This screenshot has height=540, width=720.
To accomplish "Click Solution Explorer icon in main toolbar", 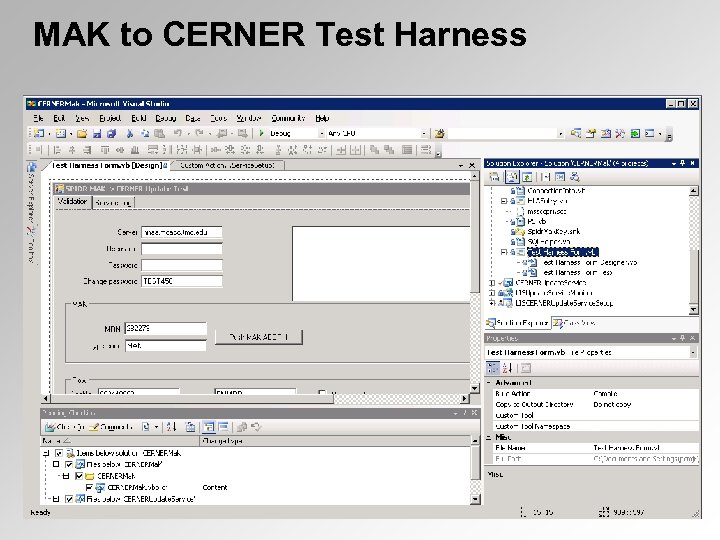I will [576, 134].
